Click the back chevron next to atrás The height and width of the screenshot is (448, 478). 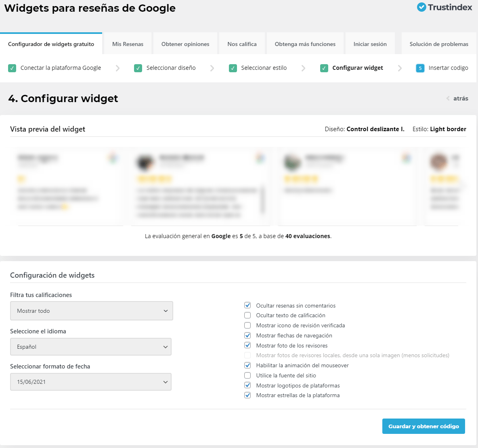point(448,98)
